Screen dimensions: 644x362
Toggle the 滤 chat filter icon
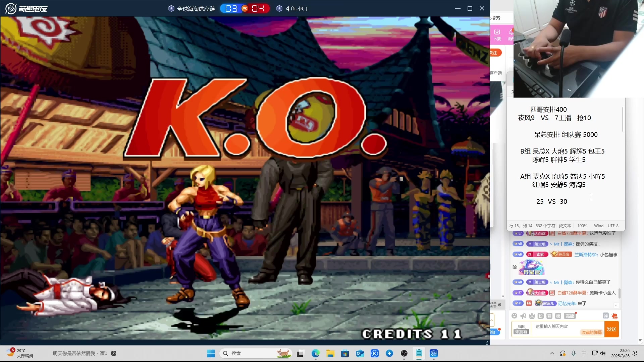(605, 316)
